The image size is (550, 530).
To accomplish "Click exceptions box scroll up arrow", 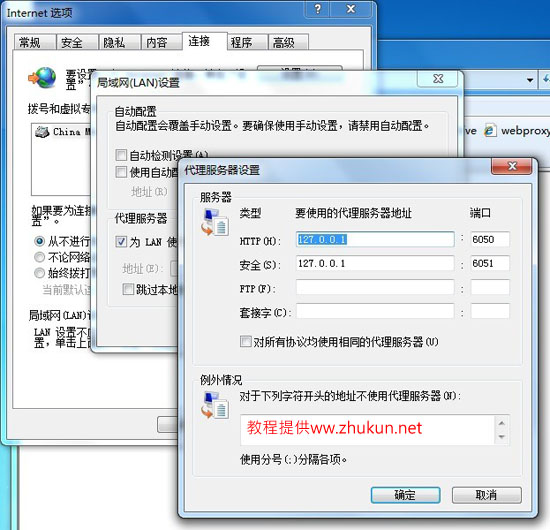I will click(x=502, y=423).
